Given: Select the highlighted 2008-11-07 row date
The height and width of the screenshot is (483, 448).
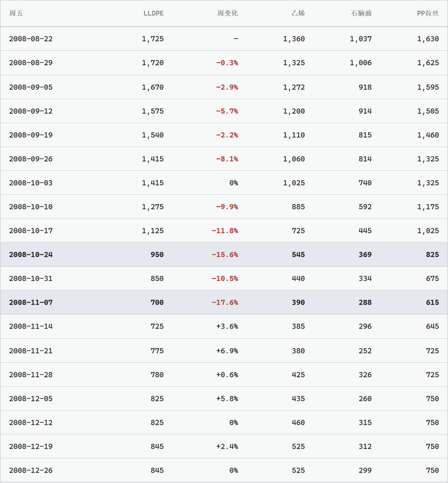Looking at the screenshot, I should click(x=31, y=302).
